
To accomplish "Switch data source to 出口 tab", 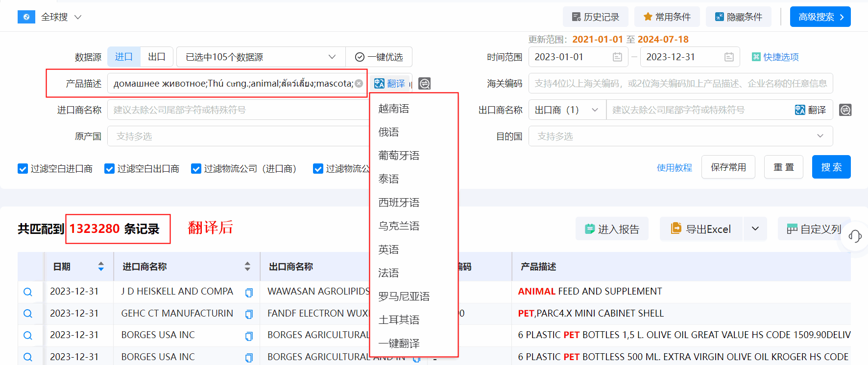I will click(x=157, y=57).
